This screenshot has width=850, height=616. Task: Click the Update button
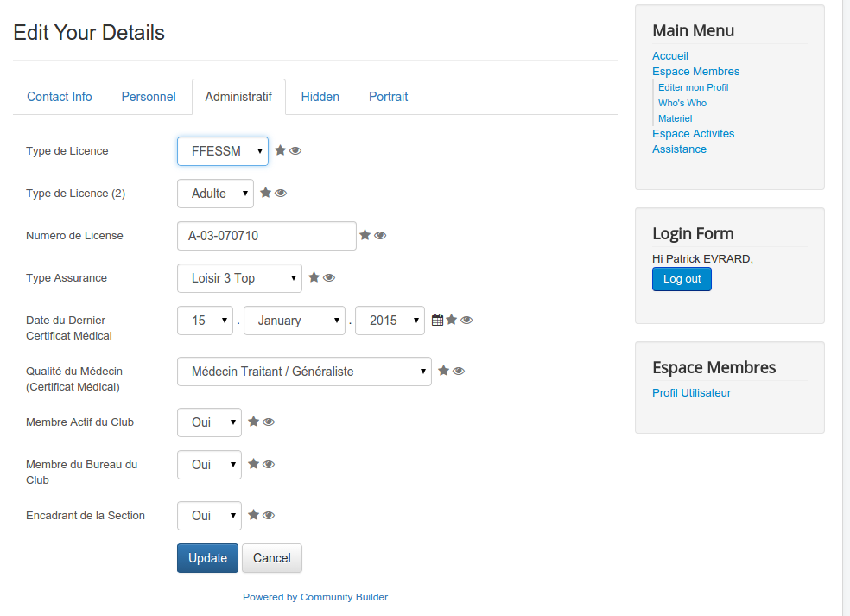pyautogui.click(x=207, y=558)
